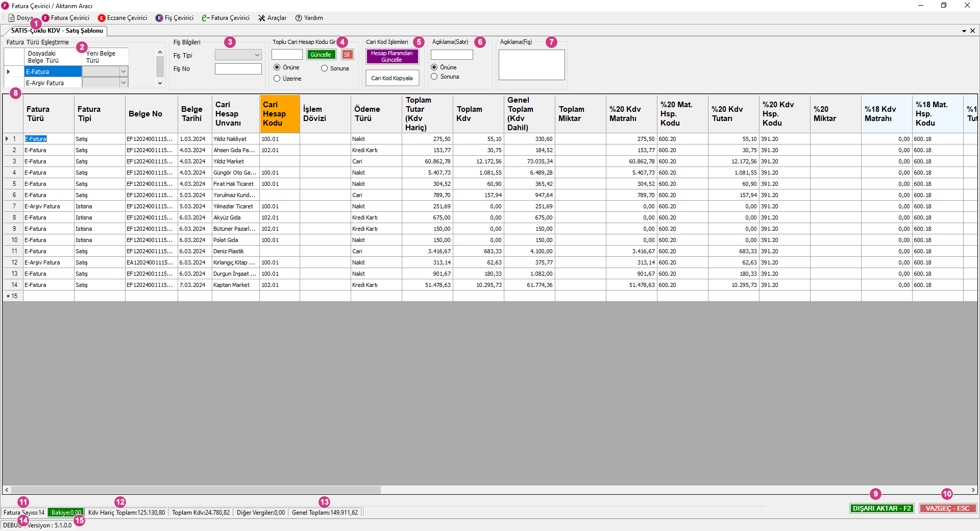Click the red Eczane Çevirici icon
980x531 pixels.
(102, 18)
